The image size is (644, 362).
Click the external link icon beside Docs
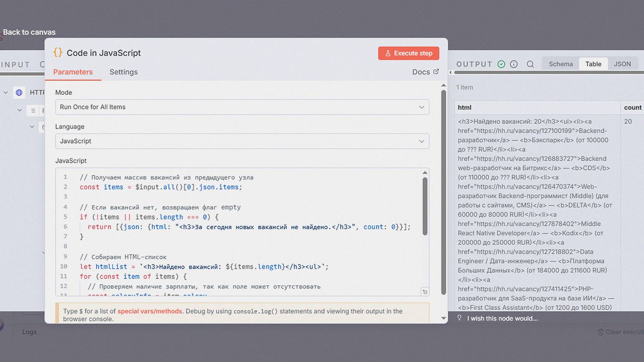point(436,71)
